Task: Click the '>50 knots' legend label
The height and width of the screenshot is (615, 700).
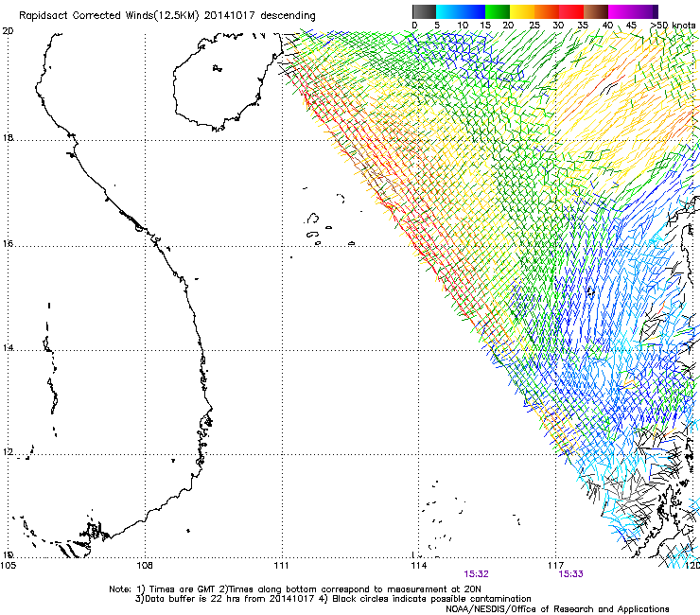Action: (x=673, y=25)
